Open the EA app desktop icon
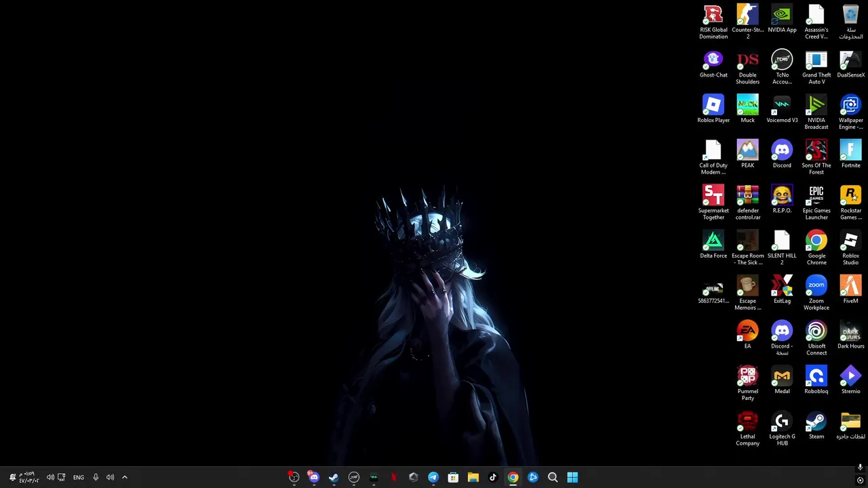Screen dimensions: 868x488 tap(747, 335)
